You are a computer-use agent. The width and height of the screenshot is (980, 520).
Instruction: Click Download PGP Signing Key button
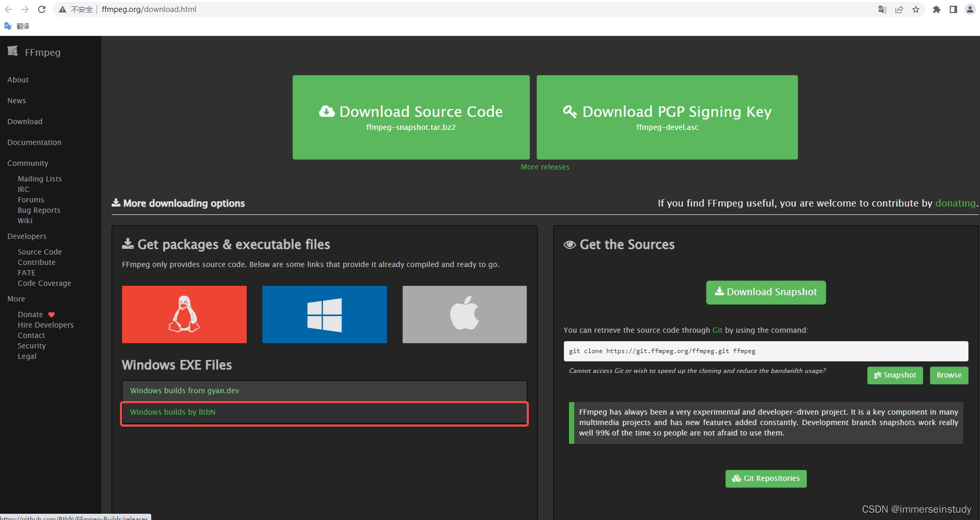(667, 117)
